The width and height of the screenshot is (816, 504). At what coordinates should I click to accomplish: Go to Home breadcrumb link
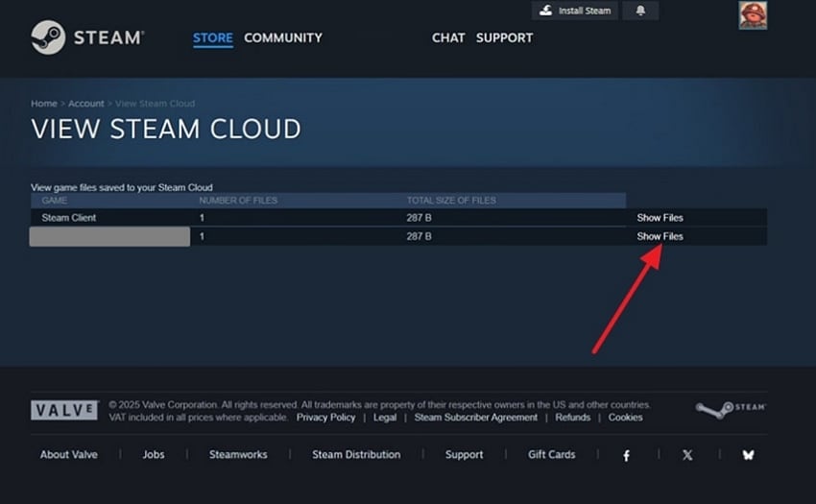[44, 104]
